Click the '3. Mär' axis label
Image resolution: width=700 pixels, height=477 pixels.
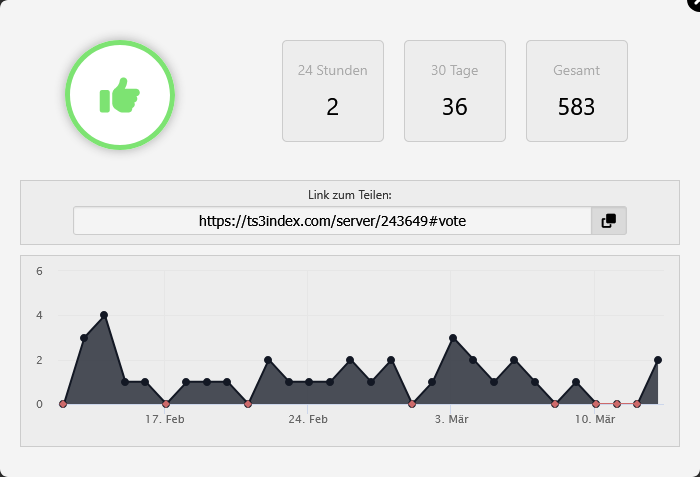click(451, 419)
